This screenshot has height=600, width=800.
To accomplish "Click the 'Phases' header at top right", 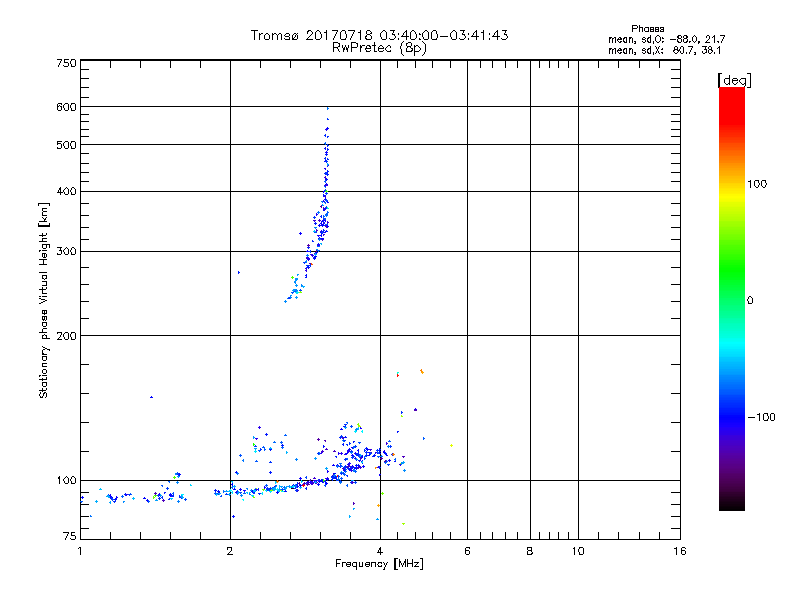I will coord(647,29).
